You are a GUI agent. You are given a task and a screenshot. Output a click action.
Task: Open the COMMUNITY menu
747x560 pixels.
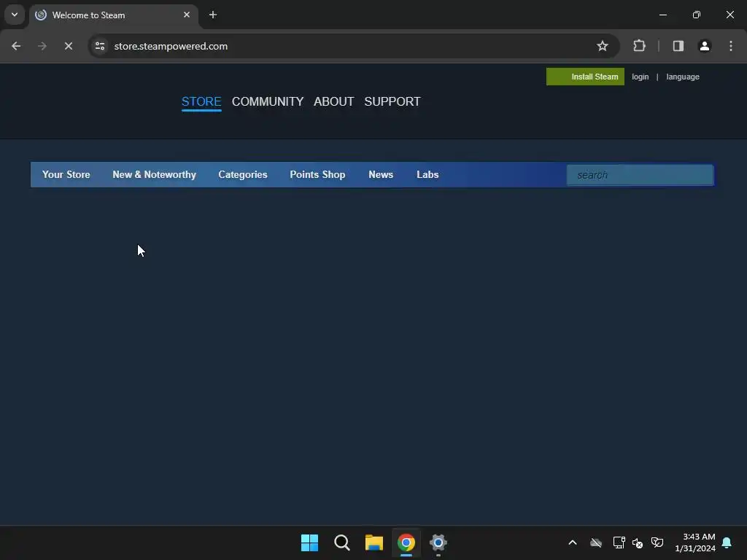coord(268,101)
